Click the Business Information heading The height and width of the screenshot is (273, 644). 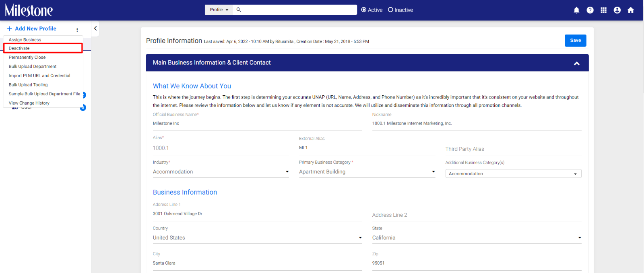tap(185, 192)
